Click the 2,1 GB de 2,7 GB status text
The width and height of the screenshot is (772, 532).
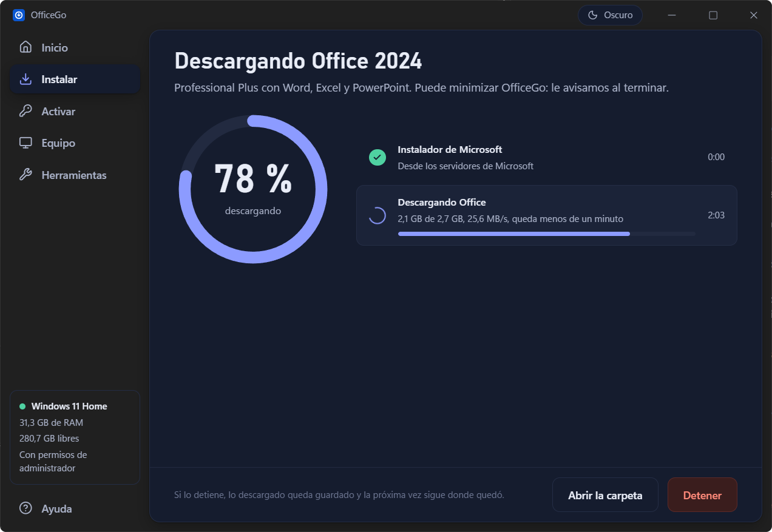pyautogui.click(x=510, y=219)
